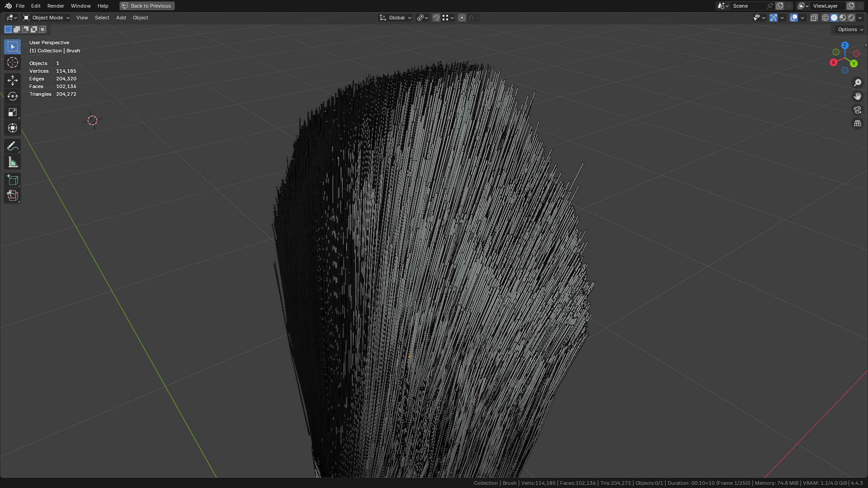Click Y axis on navigation gizmo
This screenshot has width=868, height=488.
tap(854, 64)
